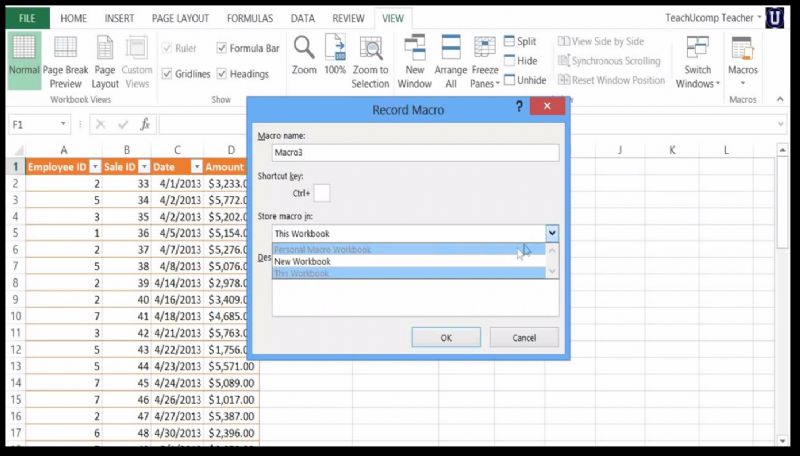Open the FILE tab
The height and width of the screenshot is (456, 800).
click(28, 18)
